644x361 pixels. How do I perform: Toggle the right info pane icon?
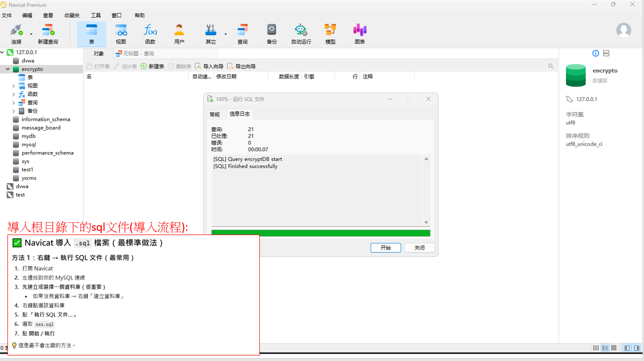[637, 348]
